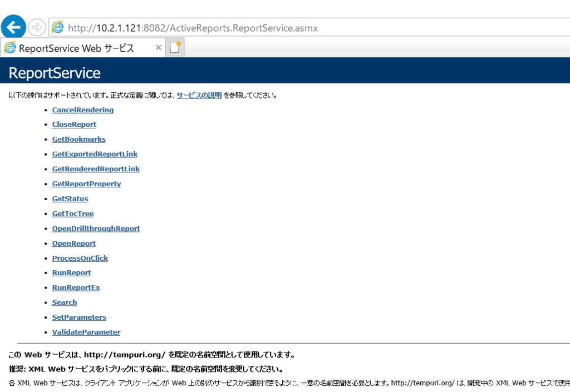Click the browser Forward arrow button

(37, 27)
